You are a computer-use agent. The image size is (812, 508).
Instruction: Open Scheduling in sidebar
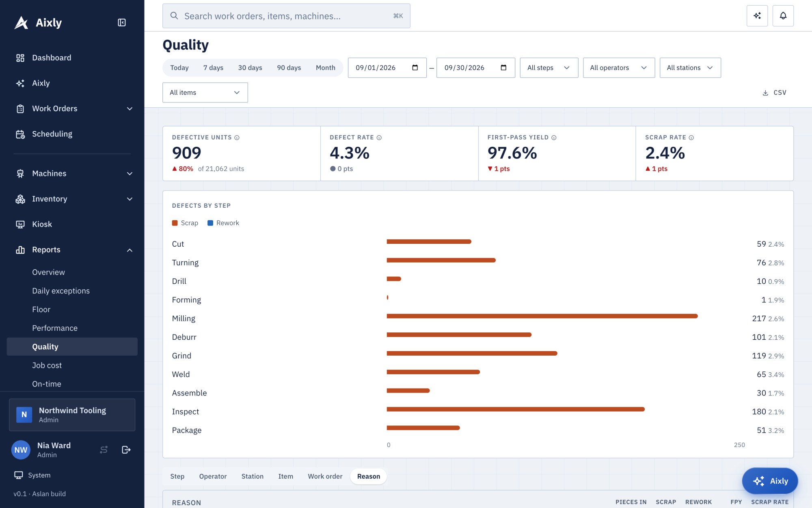coord(72,134)
